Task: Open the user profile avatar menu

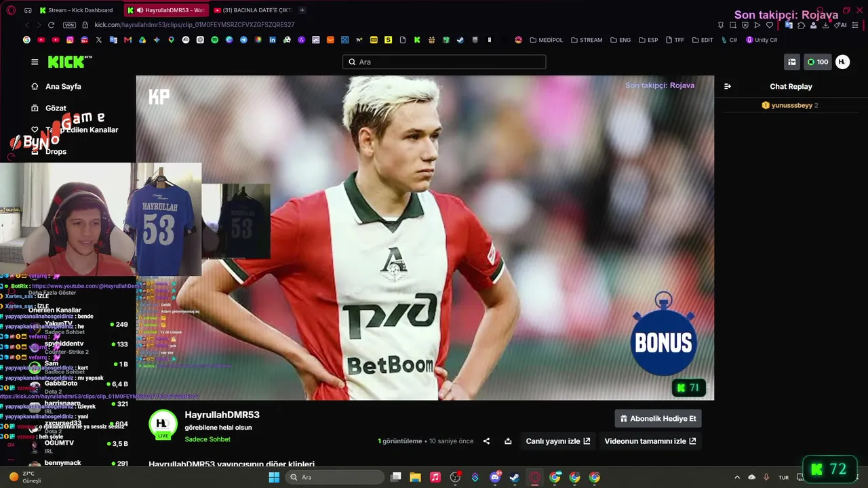Action: (x=842, y=62)
